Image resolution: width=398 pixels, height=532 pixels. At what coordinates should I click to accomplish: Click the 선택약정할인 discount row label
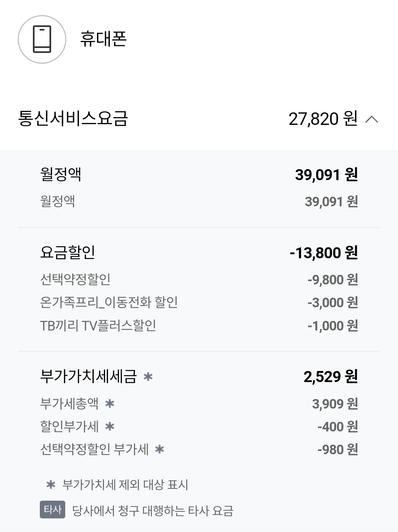pyautogui.click(x=75, y=280)
